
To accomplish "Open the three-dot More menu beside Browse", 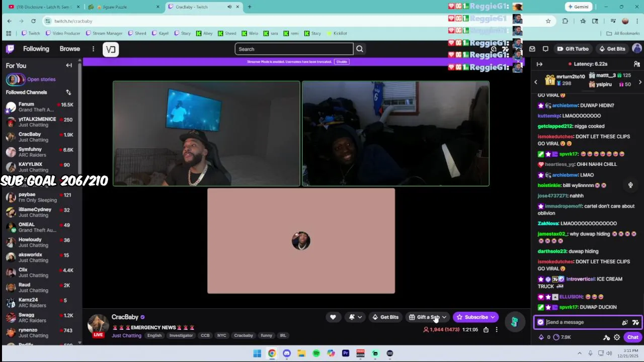I will (x=93, y=49).
